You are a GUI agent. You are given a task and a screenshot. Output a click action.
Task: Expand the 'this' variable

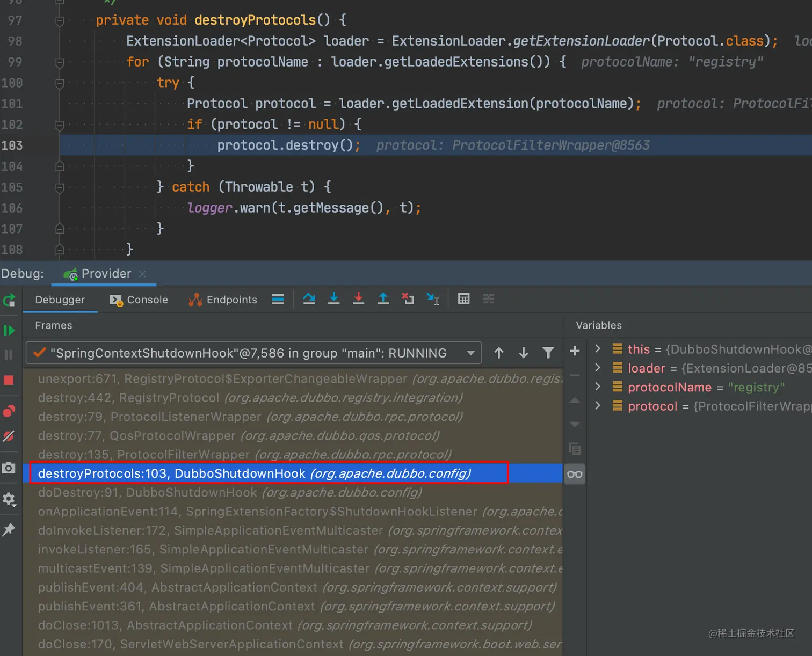(598, 349)
